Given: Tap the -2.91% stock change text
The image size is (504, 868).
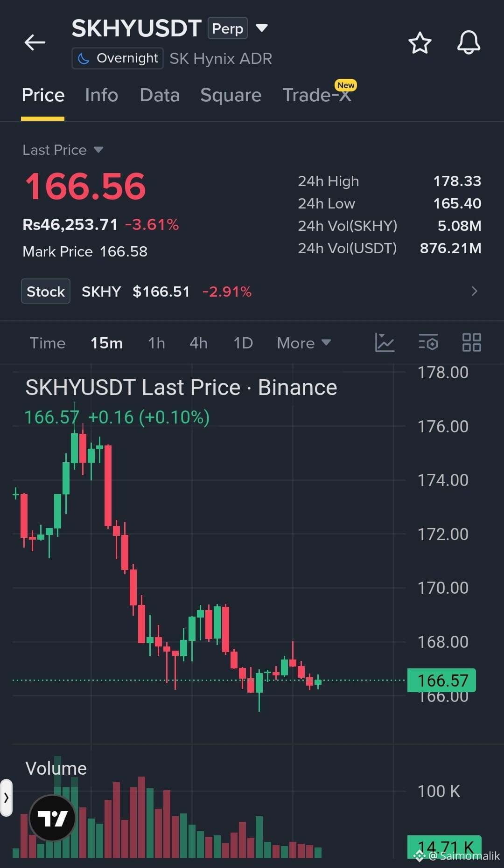Looking at the screenshot, I should [227, 292].
